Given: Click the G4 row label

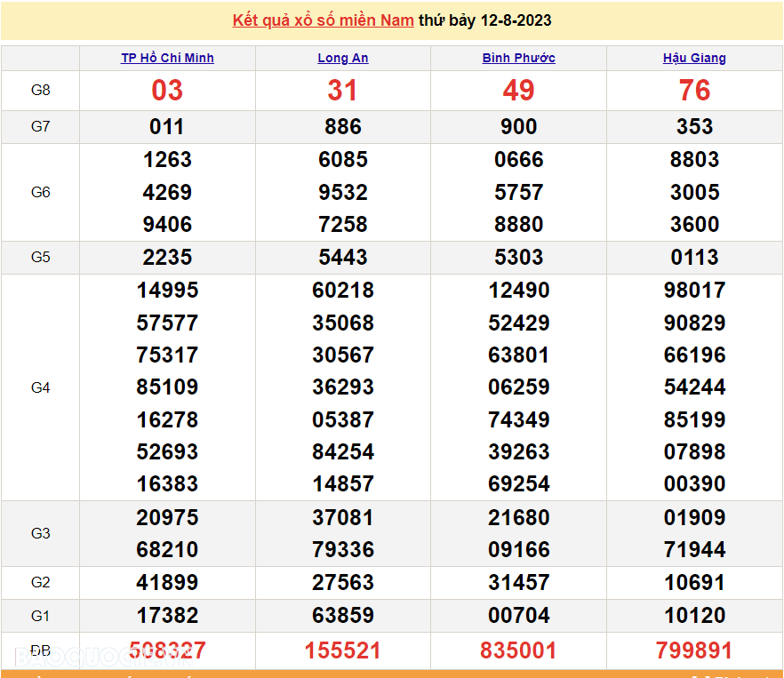Looking at the screenshot, I should pos(41,387).
